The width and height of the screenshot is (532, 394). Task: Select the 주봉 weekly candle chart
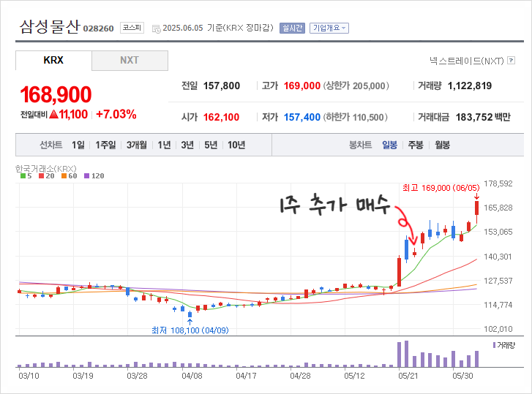tap(416, 145)
